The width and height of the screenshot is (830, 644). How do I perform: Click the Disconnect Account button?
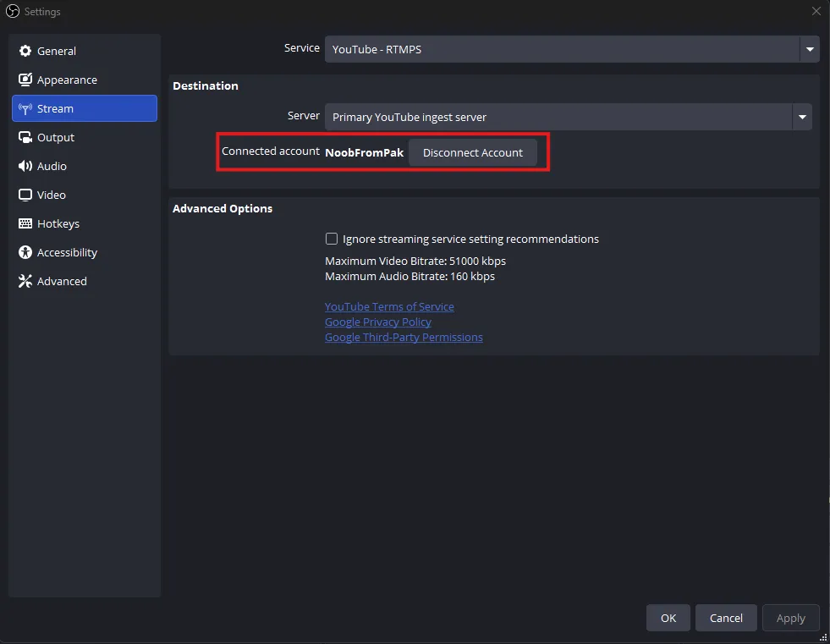tap(472, 152)
